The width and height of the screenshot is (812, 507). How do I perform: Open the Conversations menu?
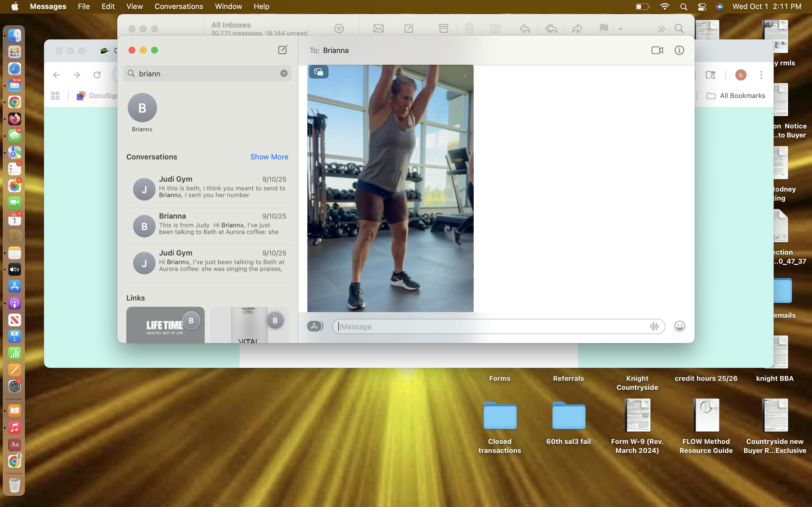pos(178,6)
